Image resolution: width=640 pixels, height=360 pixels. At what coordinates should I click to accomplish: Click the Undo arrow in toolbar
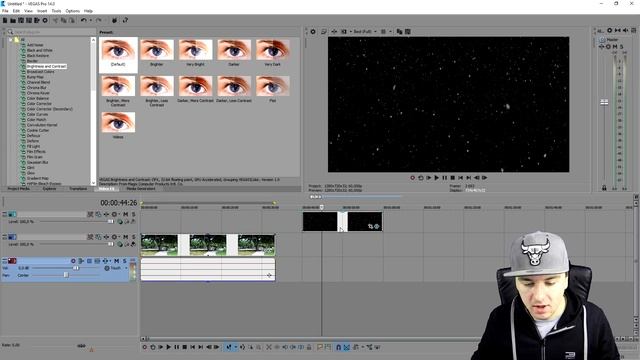84,20
